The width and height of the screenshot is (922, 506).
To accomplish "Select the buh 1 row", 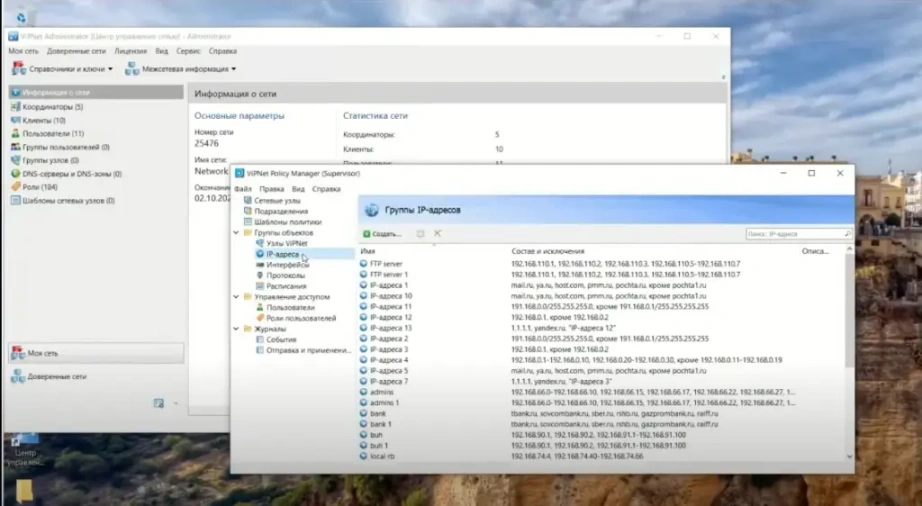I will [603, 445].
